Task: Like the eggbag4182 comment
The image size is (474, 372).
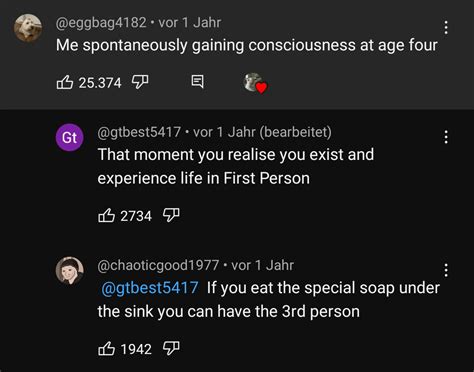Action: point(65,82)
